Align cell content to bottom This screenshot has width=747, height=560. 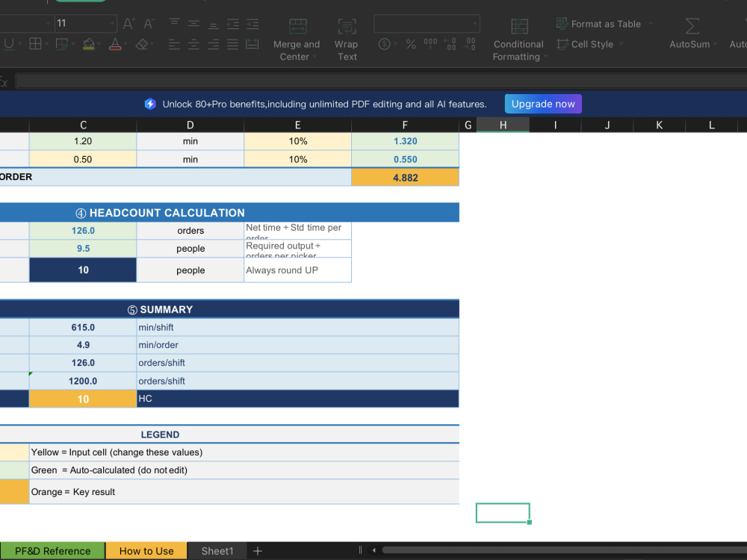point(213,25)
